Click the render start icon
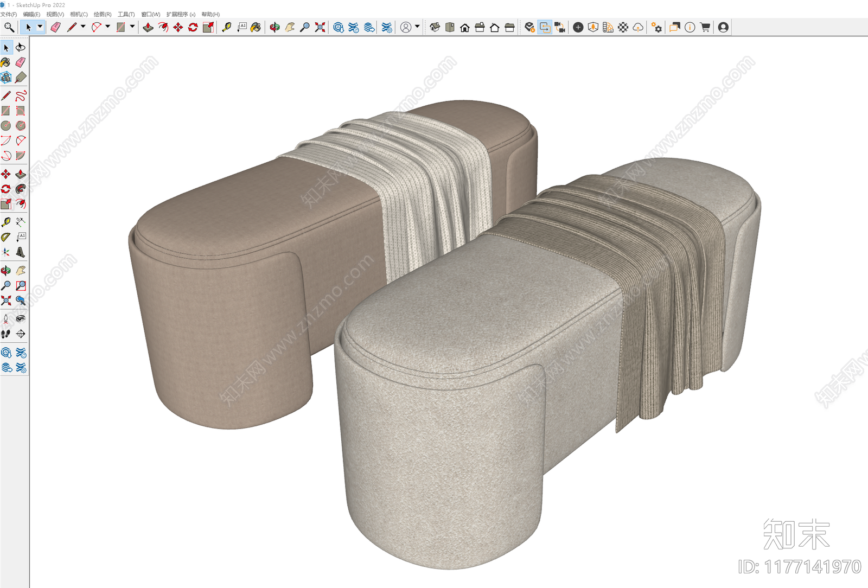 [x=530, y=27]
